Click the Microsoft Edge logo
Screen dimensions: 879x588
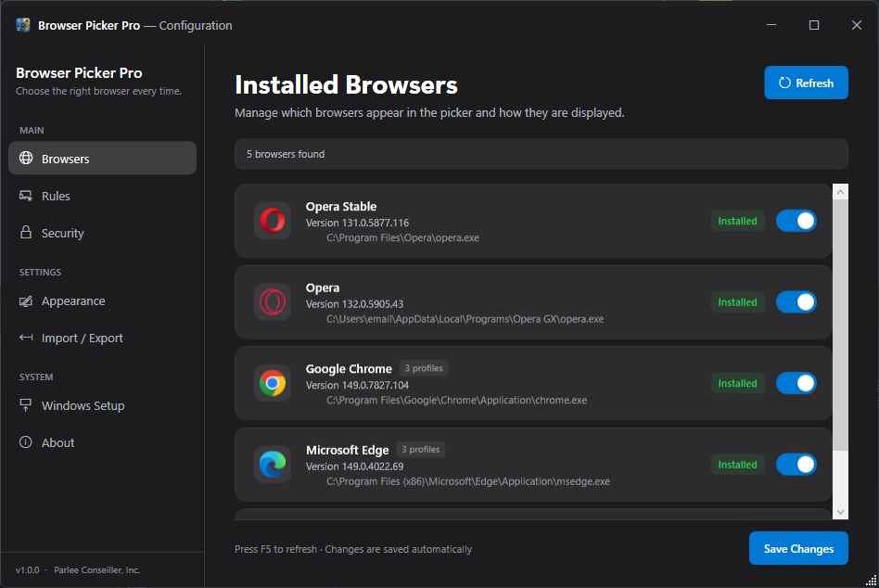[273, 465]
